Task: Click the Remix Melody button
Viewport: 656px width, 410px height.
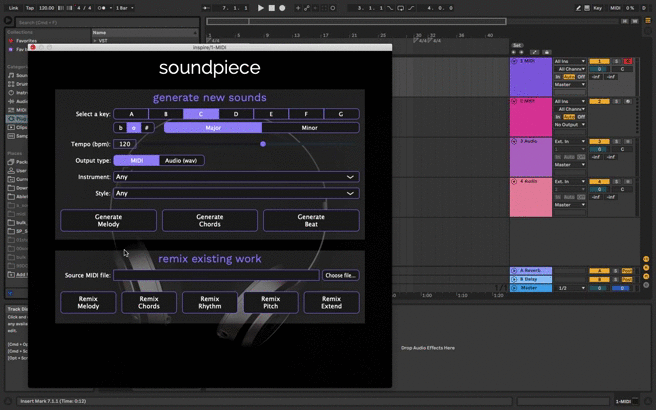Action: coord(88,302)
